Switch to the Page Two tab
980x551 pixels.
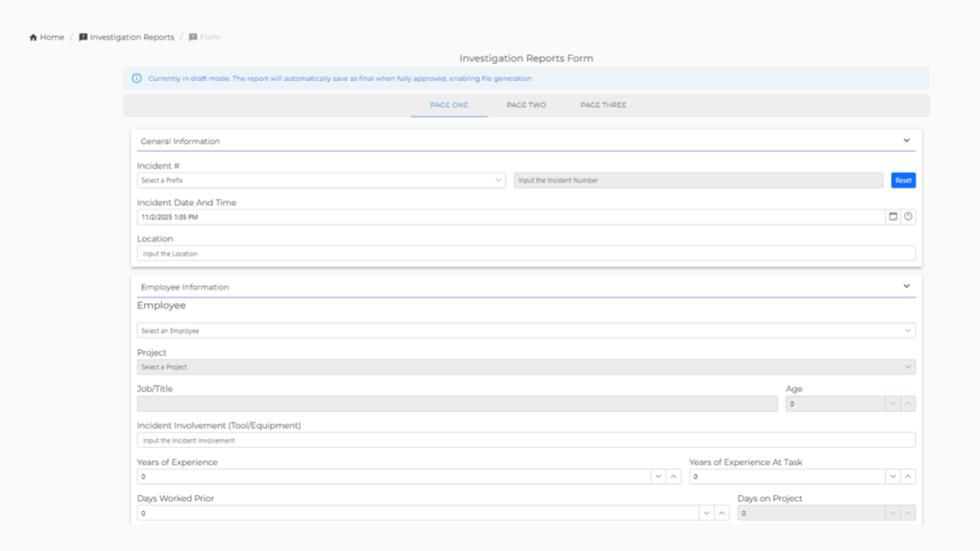tap(526, 105)
